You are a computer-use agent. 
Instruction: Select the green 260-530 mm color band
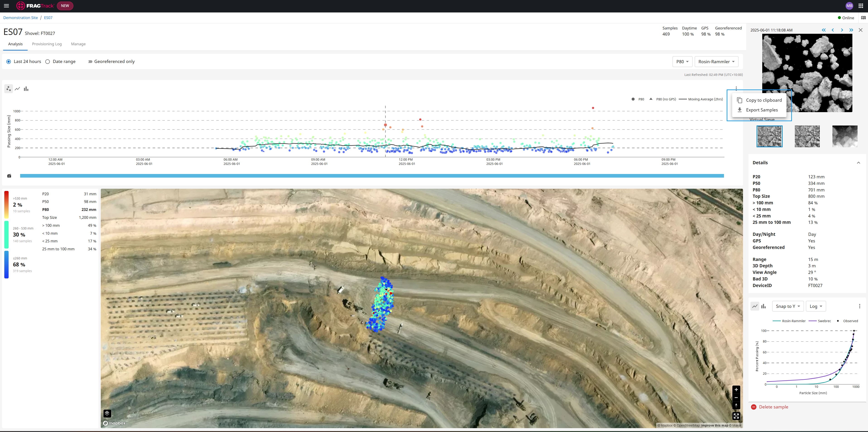(x=6, y=234)
